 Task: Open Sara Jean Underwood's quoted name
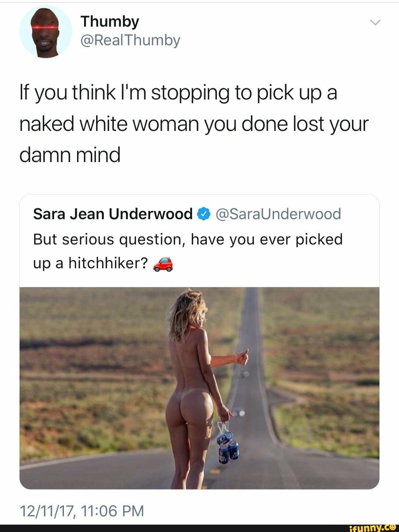pos(113,214)
